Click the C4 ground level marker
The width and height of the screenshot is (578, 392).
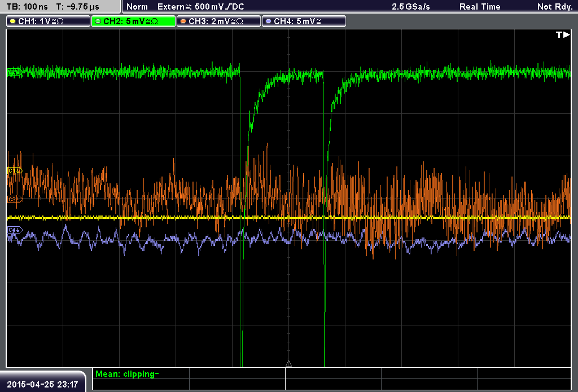pyautogui.click(x=15, y=230)
